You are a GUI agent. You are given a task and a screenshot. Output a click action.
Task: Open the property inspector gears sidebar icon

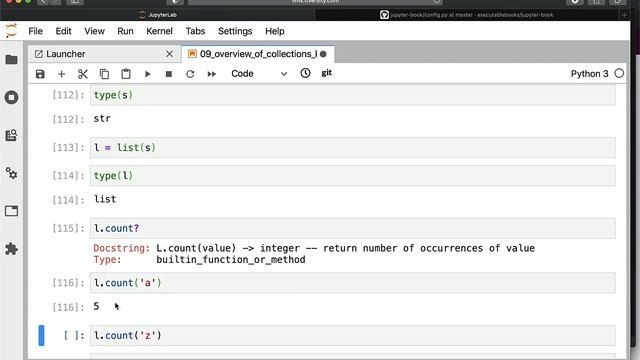pos(11,173)
